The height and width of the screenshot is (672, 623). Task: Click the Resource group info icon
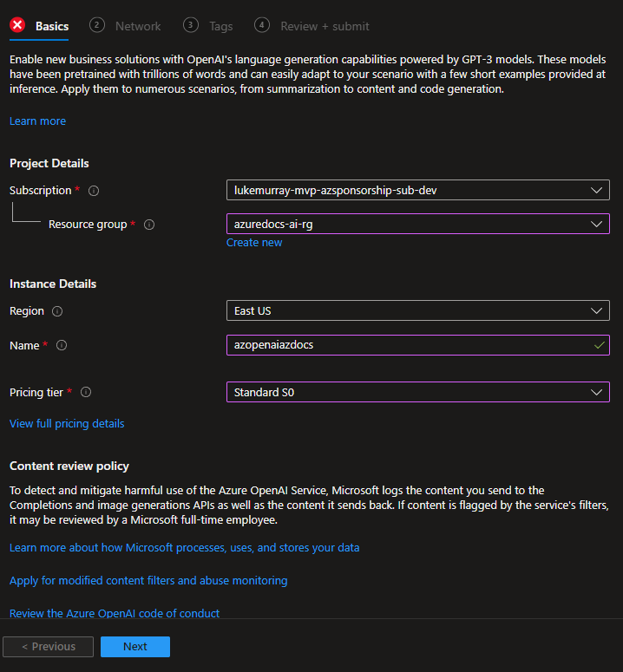coord(149,225)
